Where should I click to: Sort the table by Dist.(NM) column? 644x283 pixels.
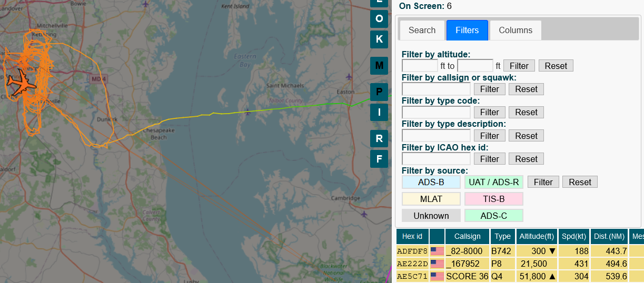click(609, 237)
